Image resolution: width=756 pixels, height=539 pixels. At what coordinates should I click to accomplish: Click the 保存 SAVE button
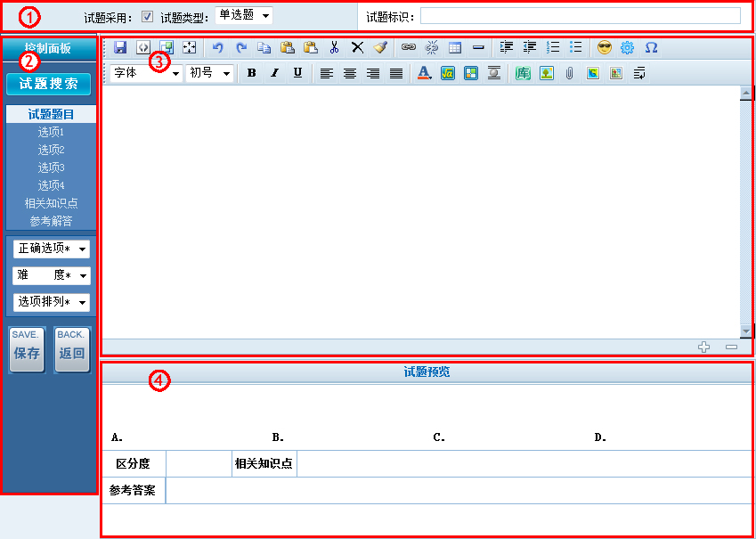pyautogui.click(x=27, y=350)
